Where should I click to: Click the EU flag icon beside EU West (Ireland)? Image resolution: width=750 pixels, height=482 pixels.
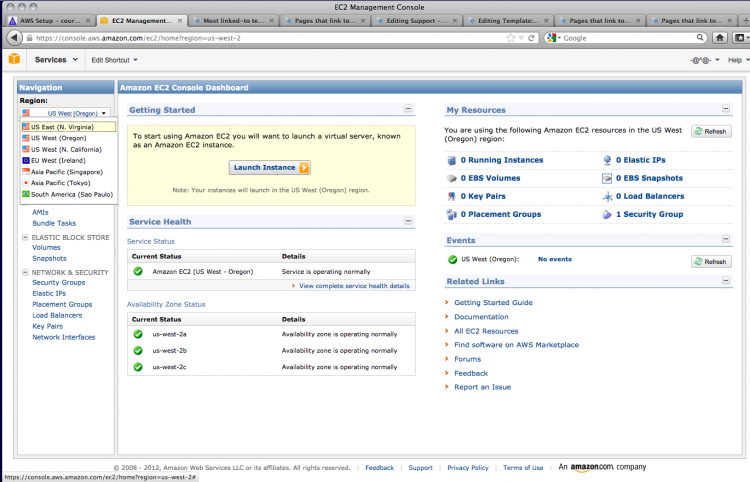pos(26,160)
